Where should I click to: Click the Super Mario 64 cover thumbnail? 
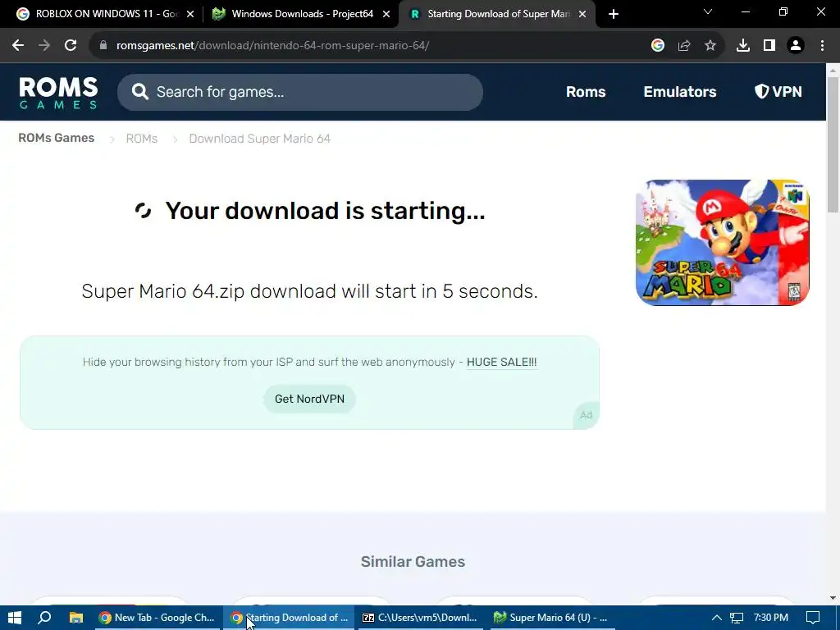coord(722,243)
